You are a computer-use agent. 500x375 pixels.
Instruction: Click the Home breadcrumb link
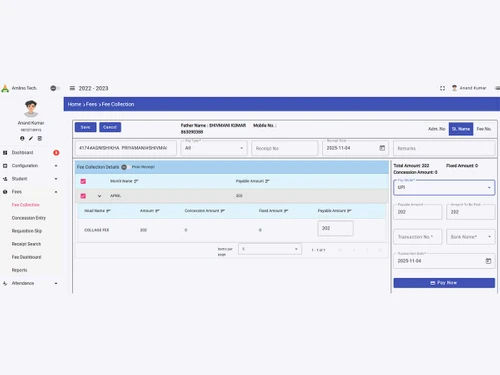click(74, 104)
